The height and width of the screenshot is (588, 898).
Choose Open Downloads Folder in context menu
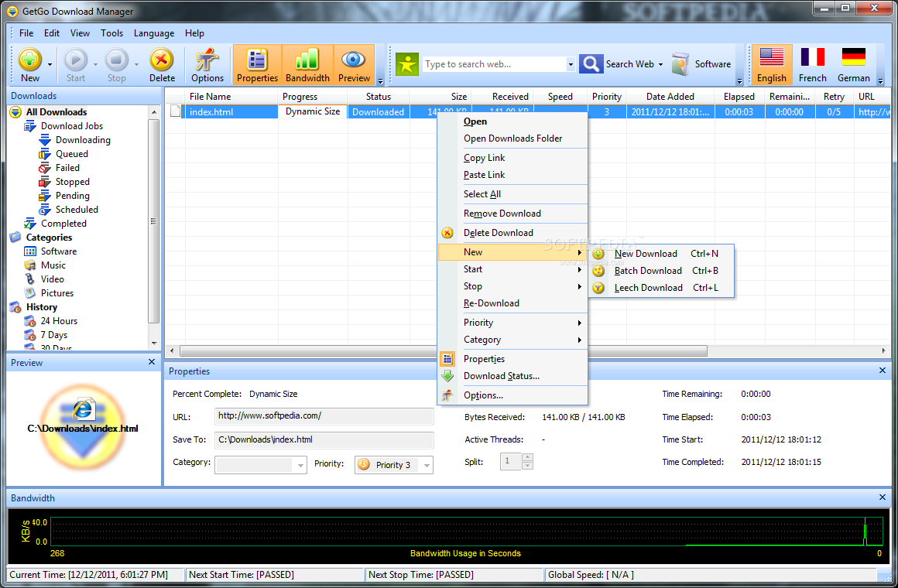[x=512, y=138]
